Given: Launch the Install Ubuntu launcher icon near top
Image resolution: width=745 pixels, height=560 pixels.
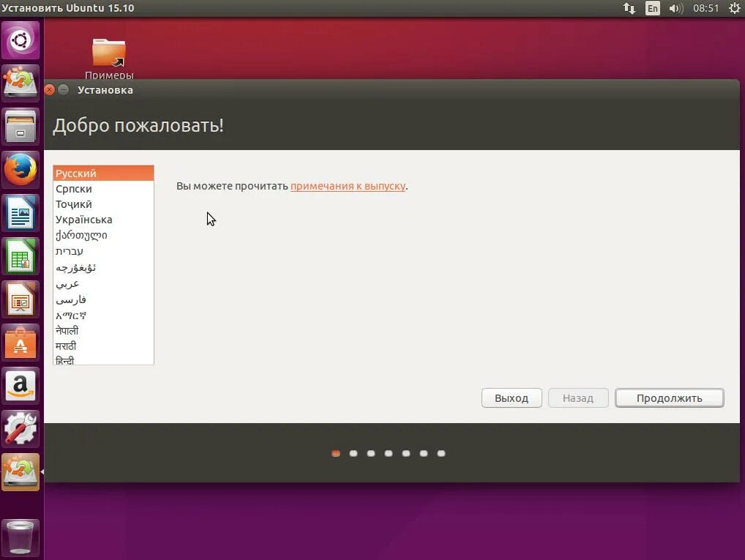Looking at the screenshot, I should coord(20,82).
